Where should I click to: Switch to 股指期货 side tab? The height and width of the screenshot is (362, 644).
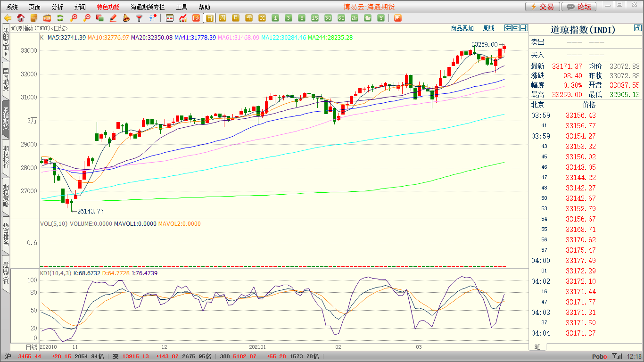click(6, 119)
